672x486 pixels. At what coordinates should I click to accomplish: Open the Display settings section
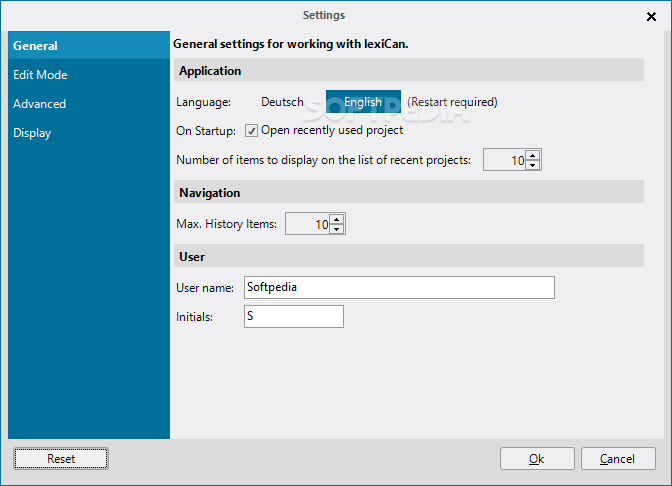[x=89, y=133]
